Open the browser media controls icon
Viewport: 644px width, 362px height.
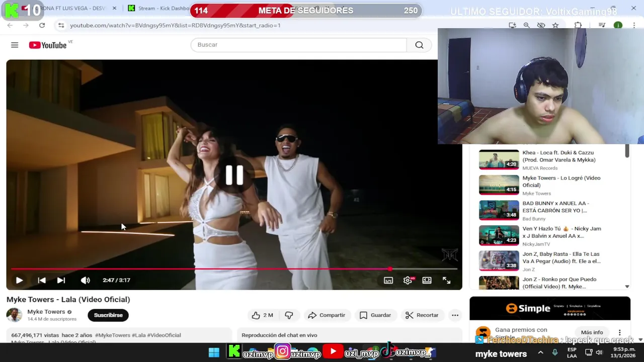coord(602,25)
